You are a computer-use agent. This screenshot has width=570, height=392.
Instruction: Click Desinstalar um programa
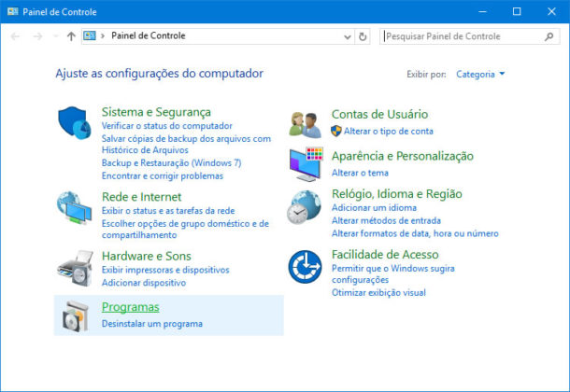coord(152,324)
